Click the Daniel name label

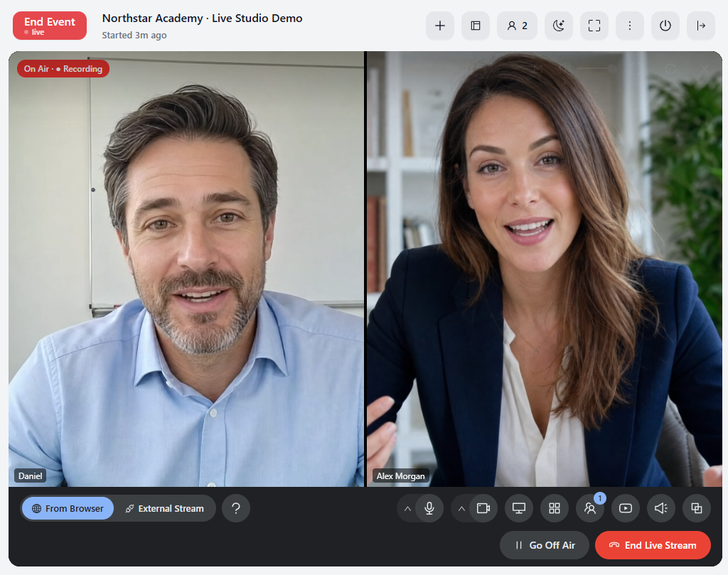tap(30, 475)
